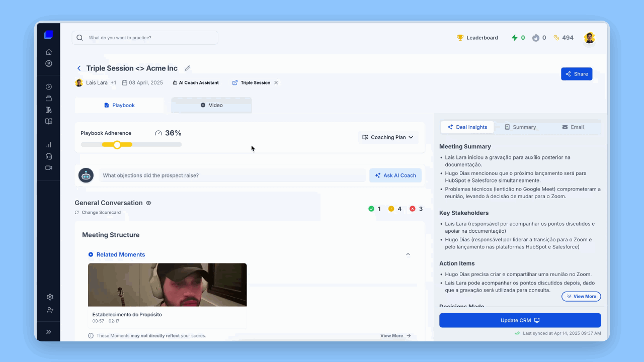Open the video camera icon in the sidebar
644x362 pixels.
49,168
